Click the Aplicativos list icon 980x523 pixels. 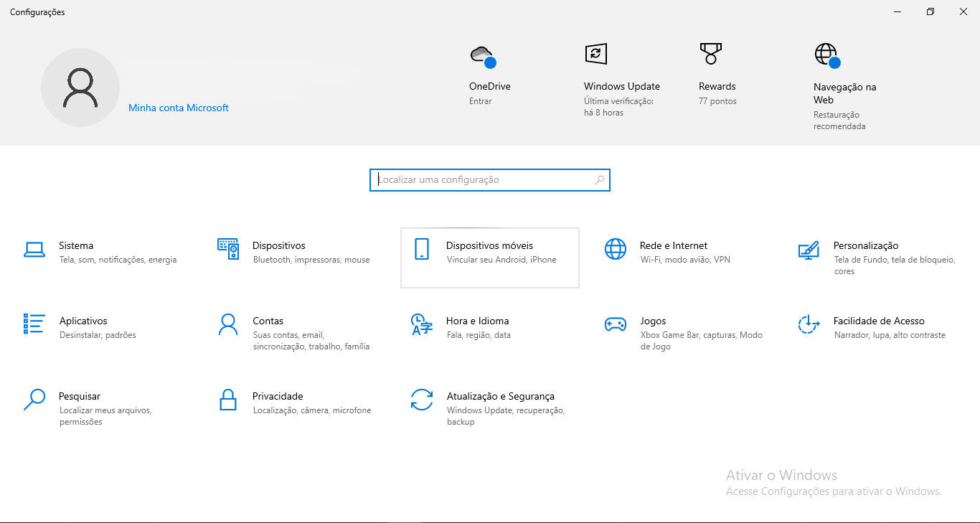[34, 324]
